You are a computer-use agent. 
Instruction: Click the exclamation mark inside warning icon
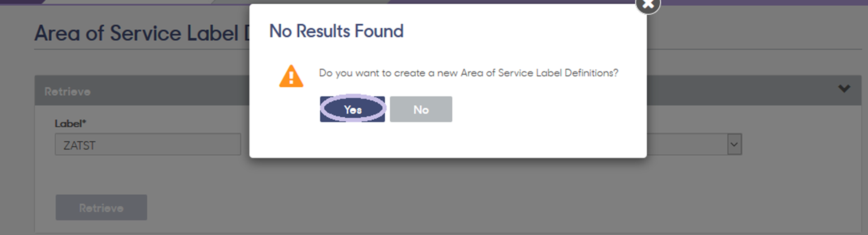click(x=291, y=78)
